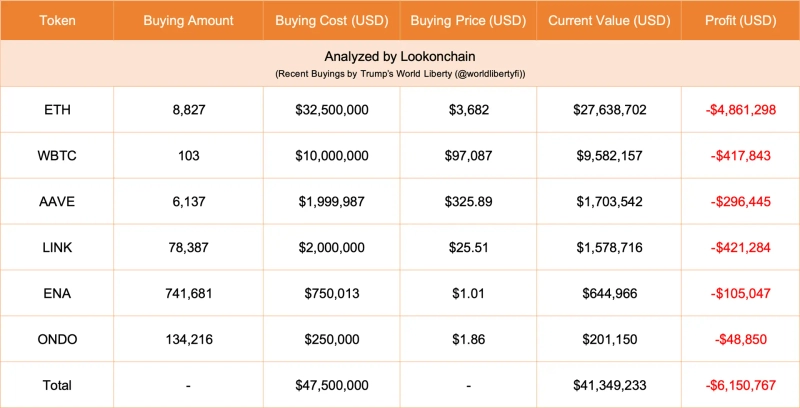The width and height of the screenshot is (800, 408).
Task: Click the Total row label
Action: (x=57, y=384)
